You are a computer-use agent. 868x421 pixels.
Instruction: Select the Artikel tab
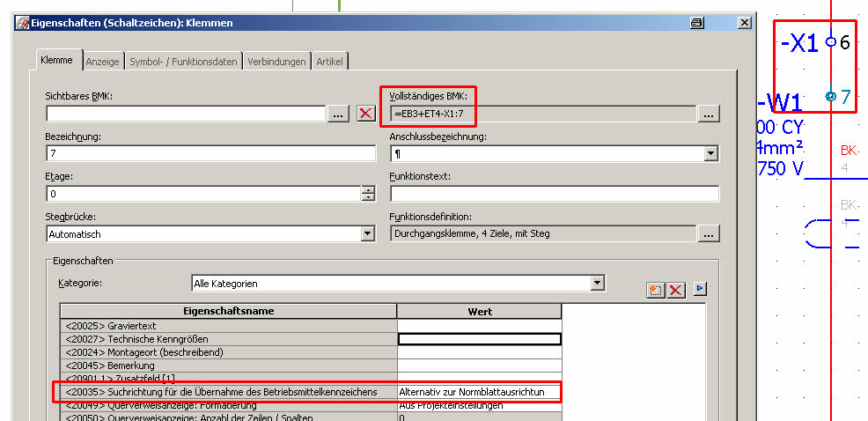point(329,62)
